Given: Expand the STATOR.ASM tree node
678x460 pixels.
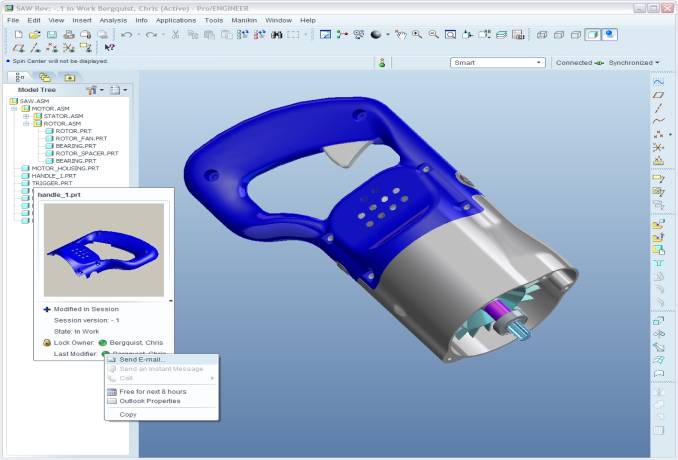Looking at the screenshot, I should click(25, 116).
